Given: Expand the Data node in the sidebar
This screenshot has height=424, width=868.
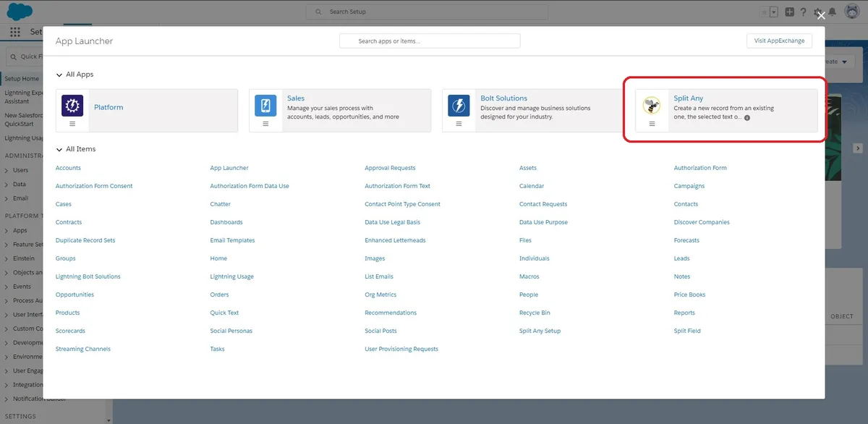Looking at the screenshot, I should click(x=7, y=185).
